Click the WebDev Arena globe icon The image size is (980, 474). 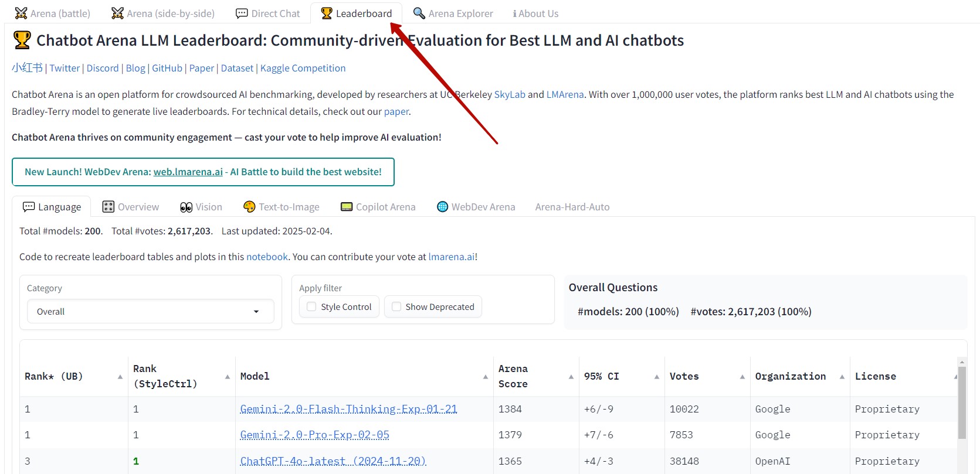[x=443, y=207]
